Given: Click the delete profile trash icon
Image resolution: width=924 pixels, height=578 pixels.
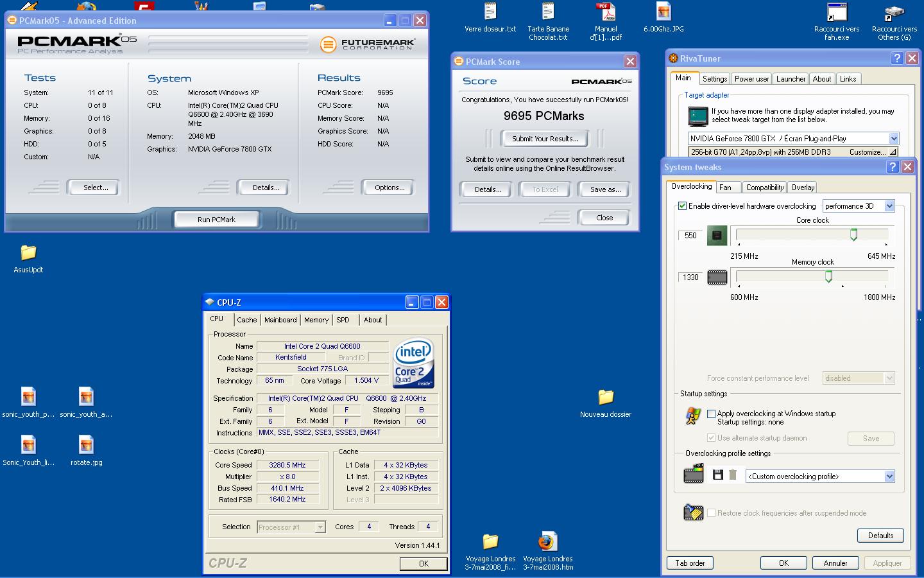Looking at the screenshot, I should (733, 475).
